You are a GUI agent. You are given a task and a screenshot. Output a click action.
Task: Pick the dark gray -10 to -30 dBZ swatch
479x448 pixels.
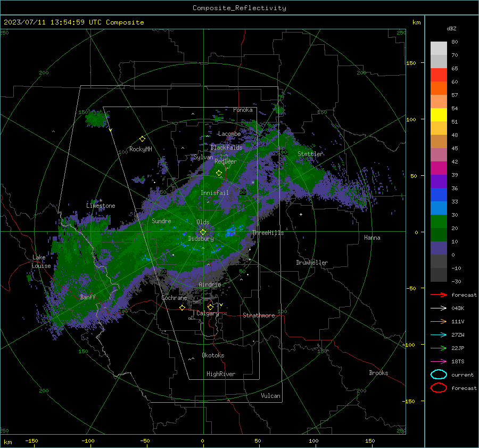(x=439, y=275)
